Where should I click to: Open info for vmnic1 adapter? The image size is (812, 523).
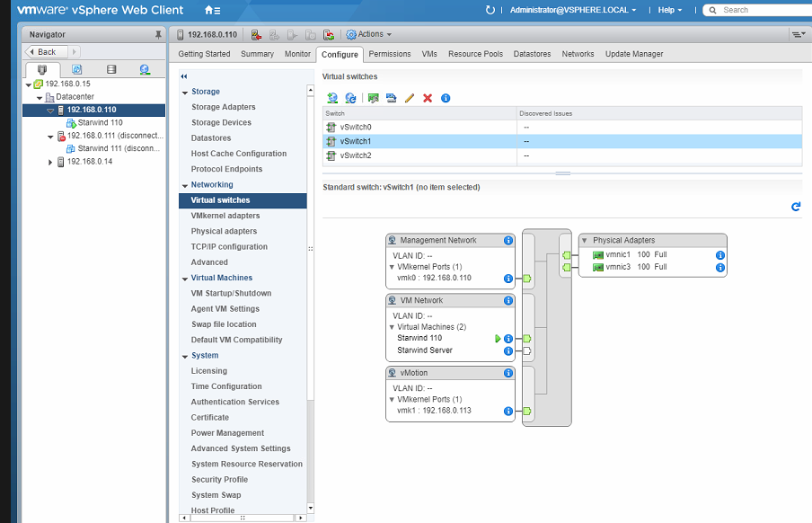pyautogui.click(x=719, y=255)
